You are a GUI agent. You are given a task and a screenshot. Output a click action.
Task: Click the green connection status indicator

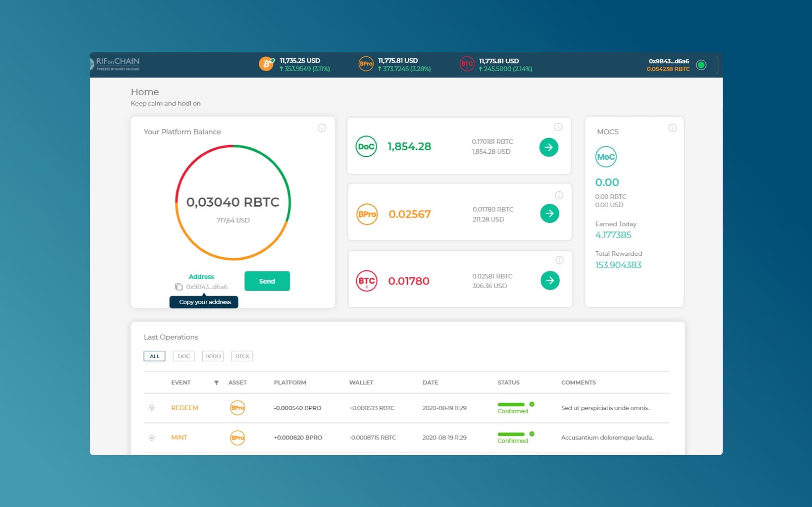(x=701, y=65)
